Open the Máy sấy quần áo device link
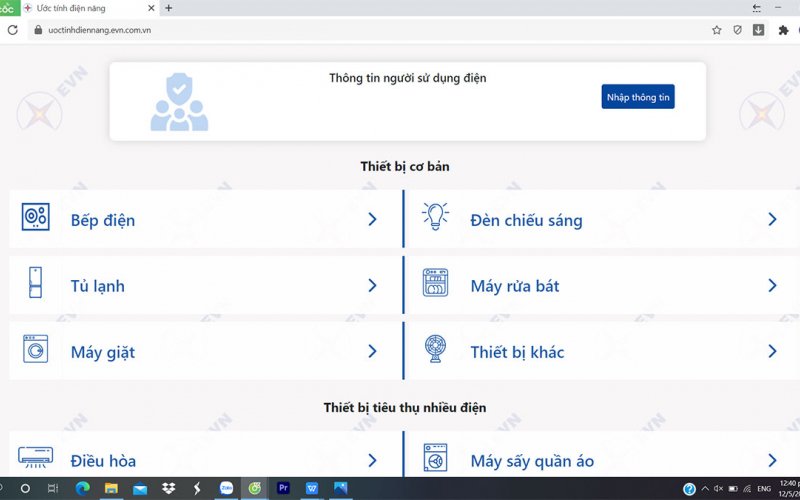The width and height of the screenshot is (800, 500). 532,461
